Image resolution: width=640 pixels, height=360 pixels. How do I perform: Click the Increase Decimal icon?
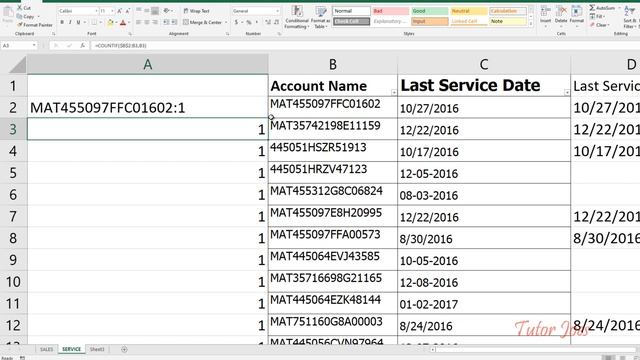268,22
